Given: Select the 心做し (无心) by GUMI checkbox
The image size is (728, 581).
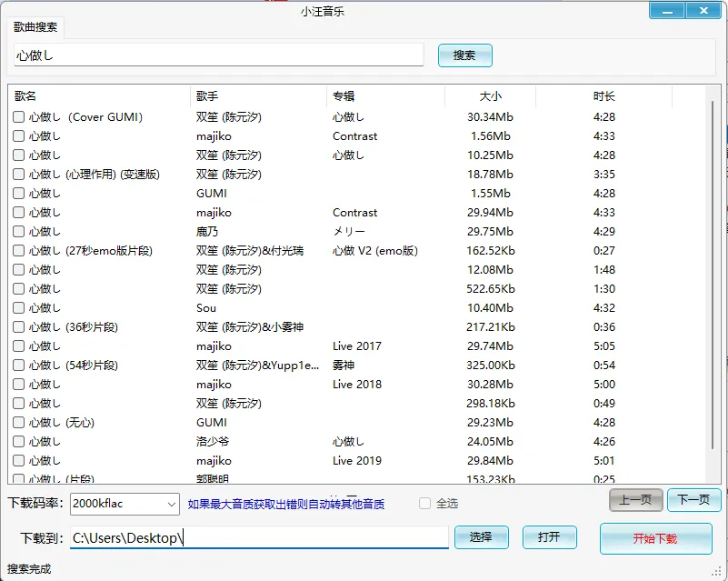Looking at the screenshot, I should pos(16,422).
